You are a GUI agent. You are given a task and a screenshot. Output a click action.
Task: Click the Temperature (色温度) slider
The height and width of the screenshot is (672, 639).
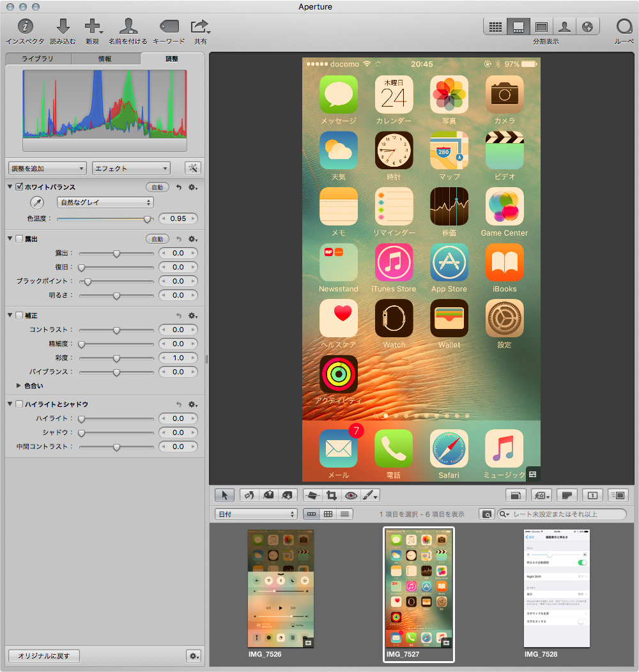pyautogui.click(x=105, y=218)
